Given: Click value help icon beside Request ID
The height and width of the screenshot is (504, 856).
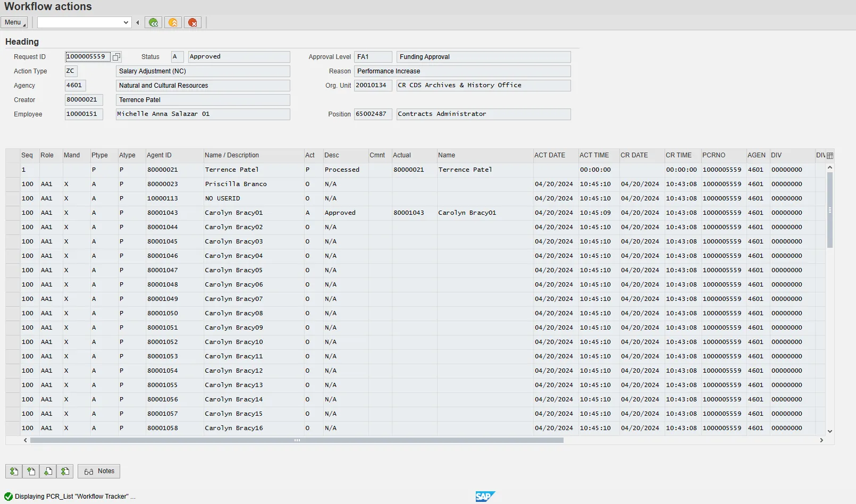Looking at the screenshot, I should [116, 57].
